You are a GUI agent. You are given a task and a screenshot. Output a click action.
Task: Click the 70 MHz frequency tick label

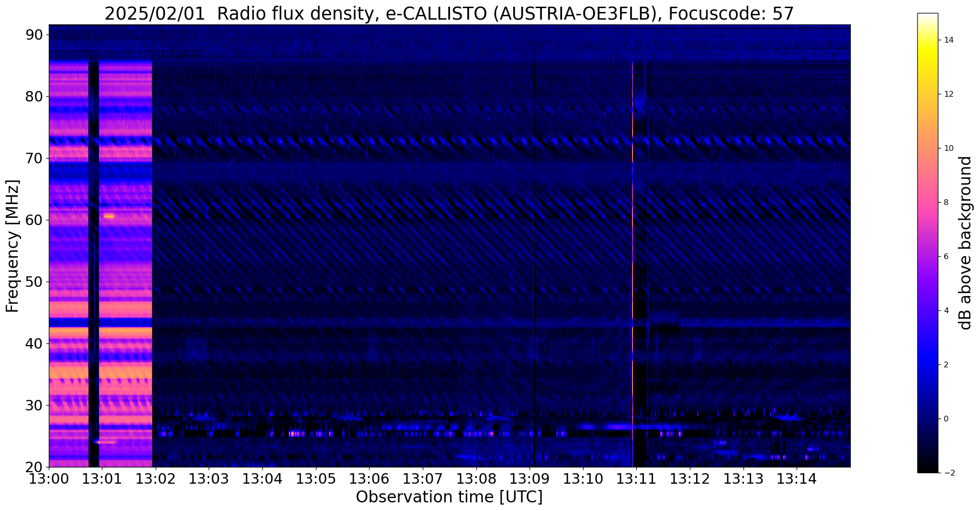(34, 158)
